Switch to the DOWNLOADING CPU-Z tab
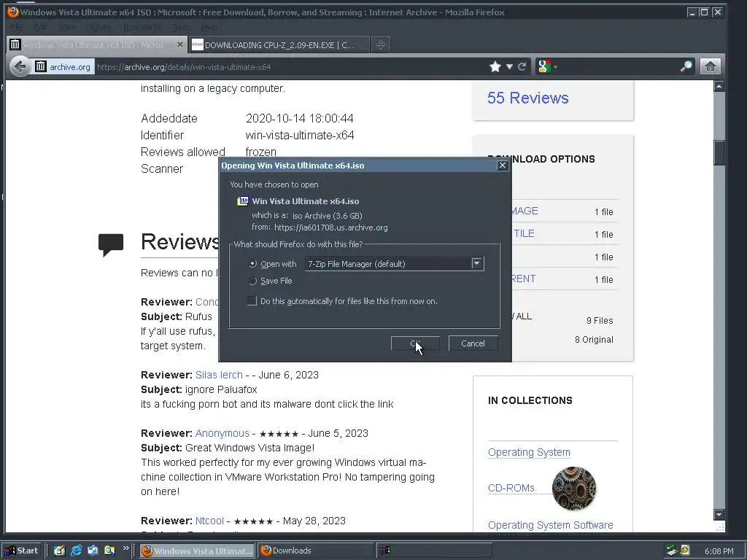 coord(279,44)
